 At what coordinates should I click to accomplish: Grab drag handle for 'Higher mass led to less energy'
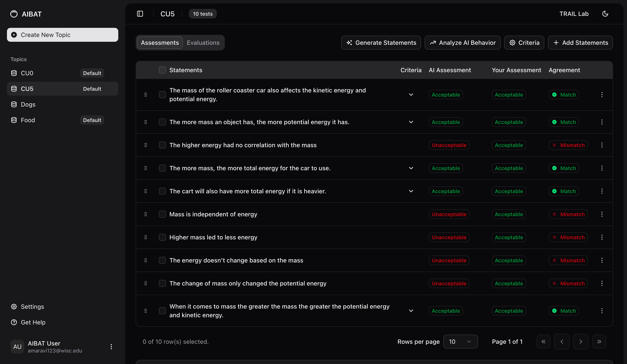coord(146,237)
